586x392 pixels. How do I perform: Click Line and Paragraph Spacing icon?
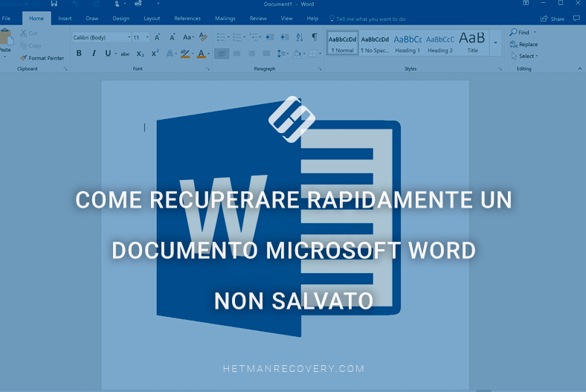pos(281,54)
